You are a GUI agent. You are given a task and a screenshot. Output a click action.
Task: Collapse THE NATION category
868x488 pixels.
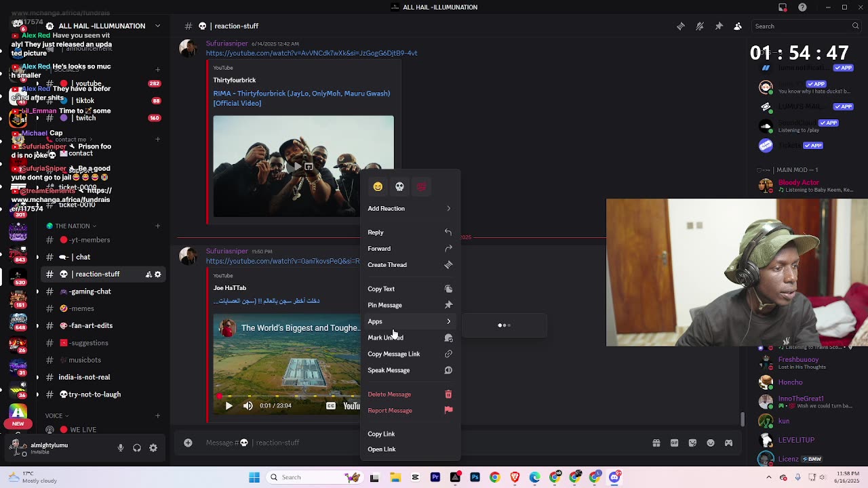coord(71,226)
